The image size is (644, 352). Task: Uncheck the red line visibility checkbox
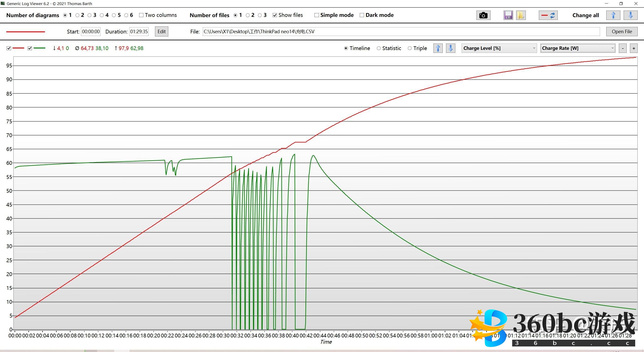coord(9,48)
